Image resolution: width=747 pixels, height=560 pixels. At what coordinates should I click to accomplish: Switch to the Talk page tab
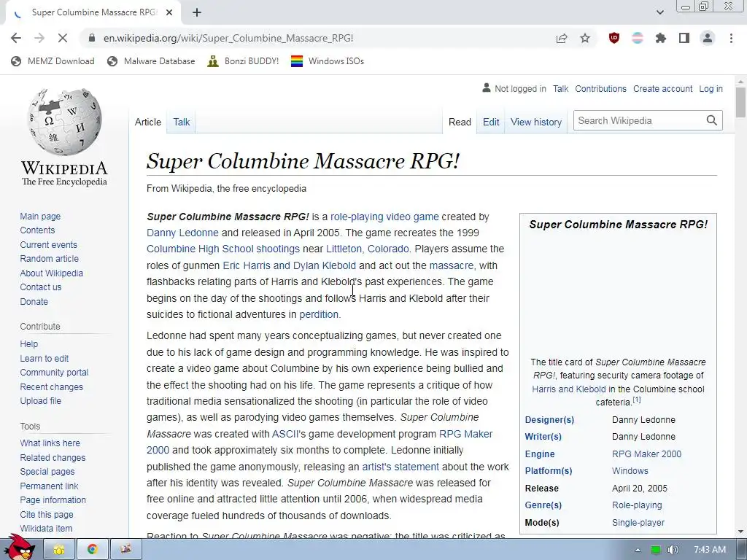[x=182, y=122]
